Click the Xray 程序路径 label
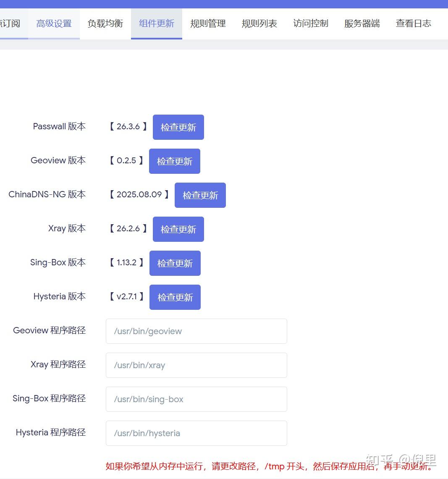The image size is (448, 479). 58,364
